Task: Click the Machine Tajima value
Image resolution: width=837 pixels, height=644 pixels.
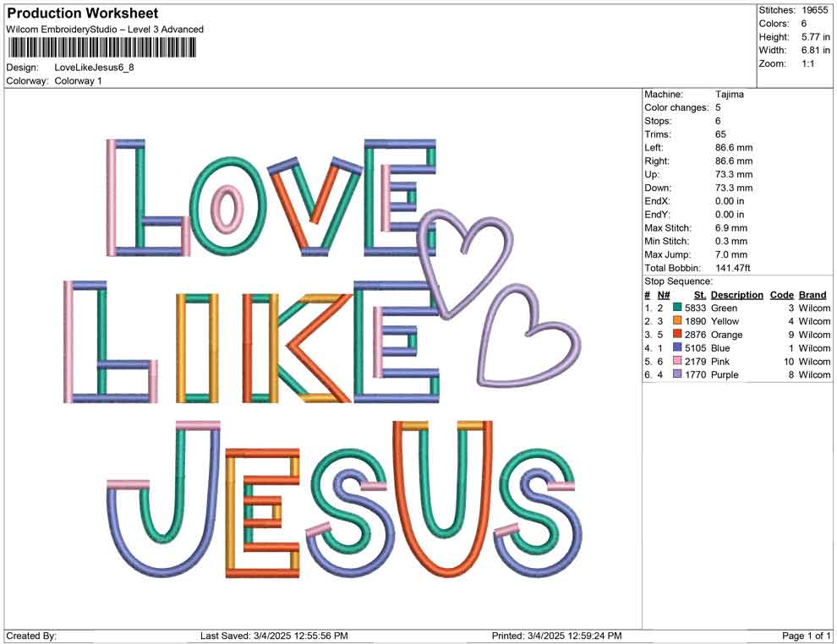Action: tap(733, 95)
